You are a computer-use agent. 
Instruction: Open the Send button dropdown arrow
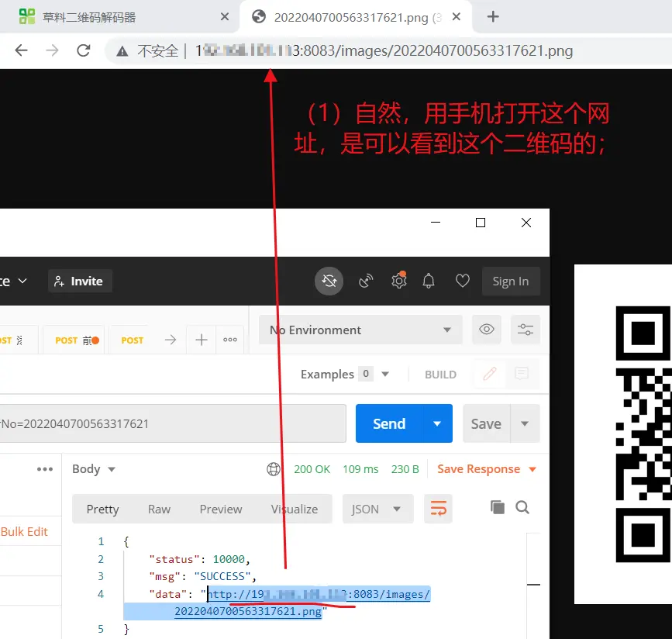[437, 423]
